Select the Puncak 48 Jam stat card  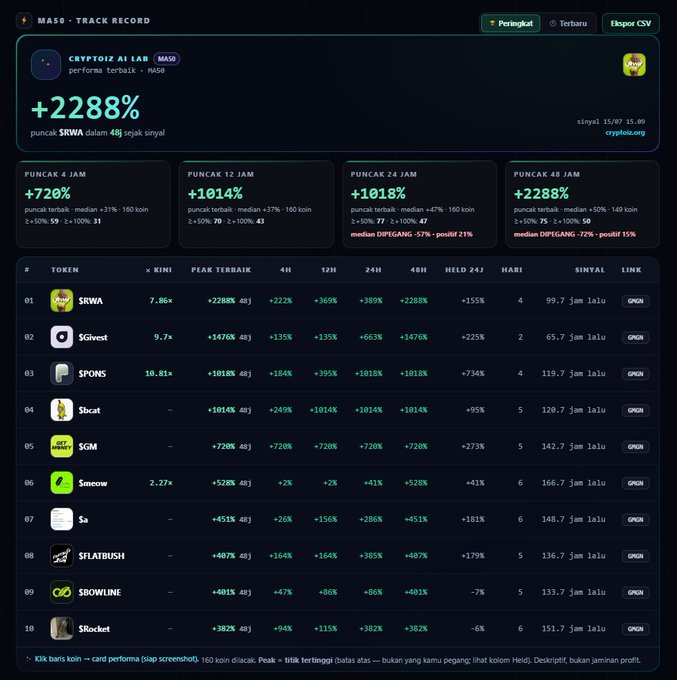(582, 204)
